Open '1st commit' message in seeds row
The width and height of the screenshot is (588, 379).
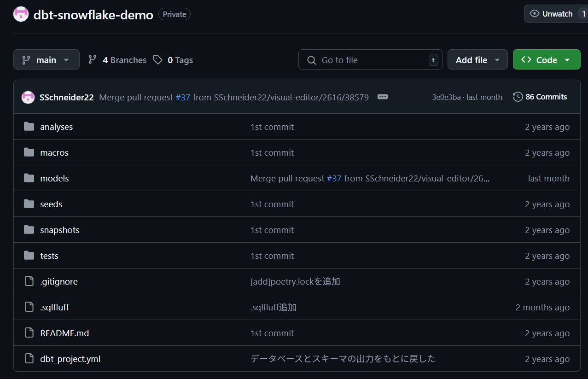[272, 204]
